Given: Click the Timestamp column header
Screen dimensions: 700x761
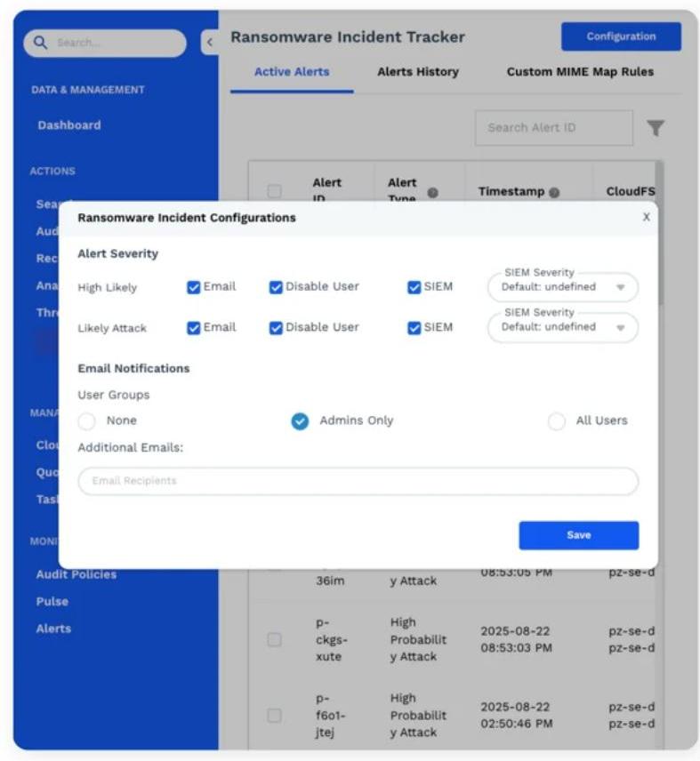Looking at the screenshot, I should (511, 192).
